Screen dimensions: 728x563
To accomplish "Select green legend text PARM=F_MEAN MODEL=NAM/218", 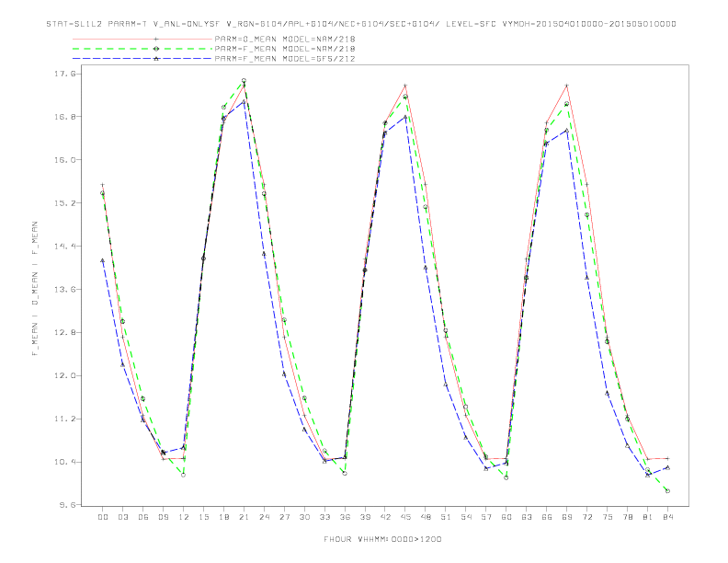I will pos(285,49).
